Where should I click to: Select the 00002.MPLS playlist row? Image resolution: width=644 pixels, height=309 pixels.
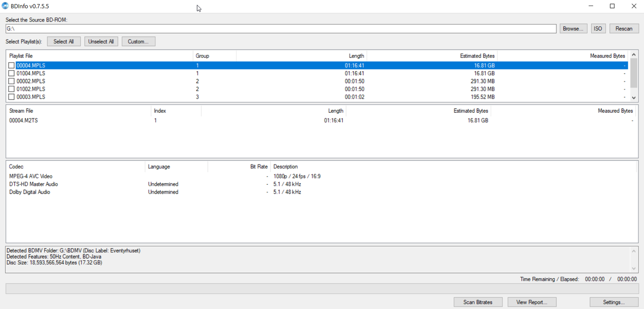(x=317, y=81)
